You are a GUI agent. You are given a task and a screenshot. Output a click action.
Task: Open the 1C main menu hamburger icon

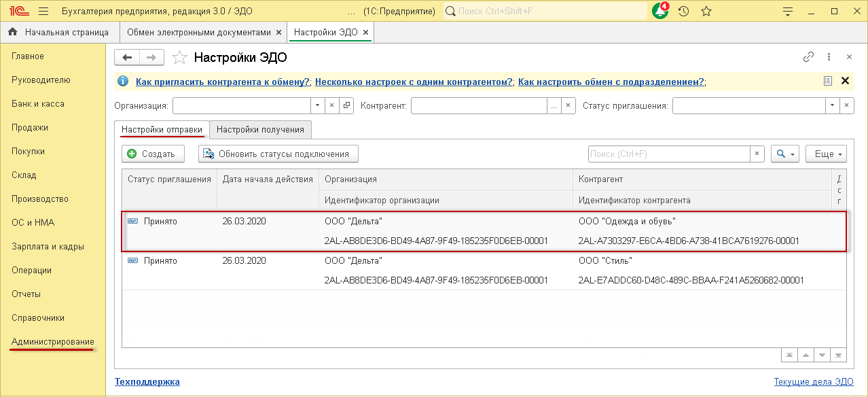point(43,11)
